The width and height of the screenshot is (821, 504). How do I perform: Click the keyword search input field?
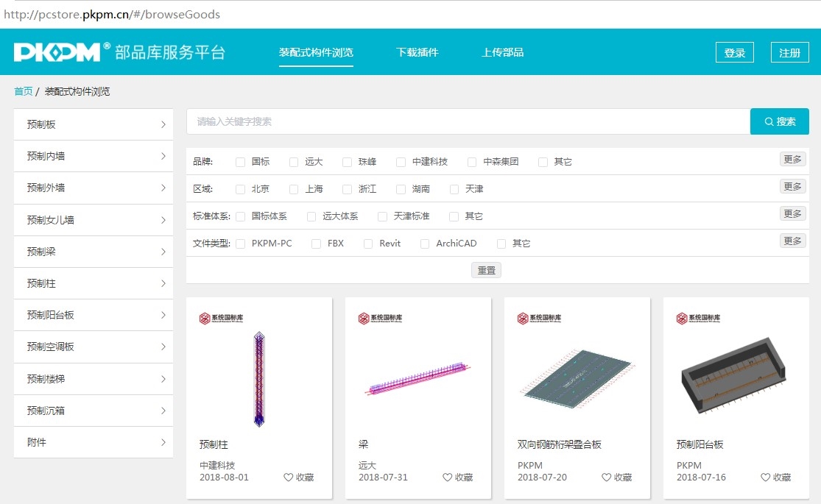pos(468,121)
